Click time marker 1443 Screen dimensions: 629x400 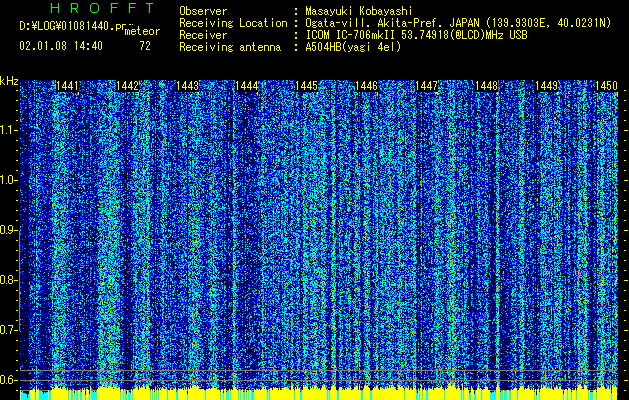click(187, 86)
